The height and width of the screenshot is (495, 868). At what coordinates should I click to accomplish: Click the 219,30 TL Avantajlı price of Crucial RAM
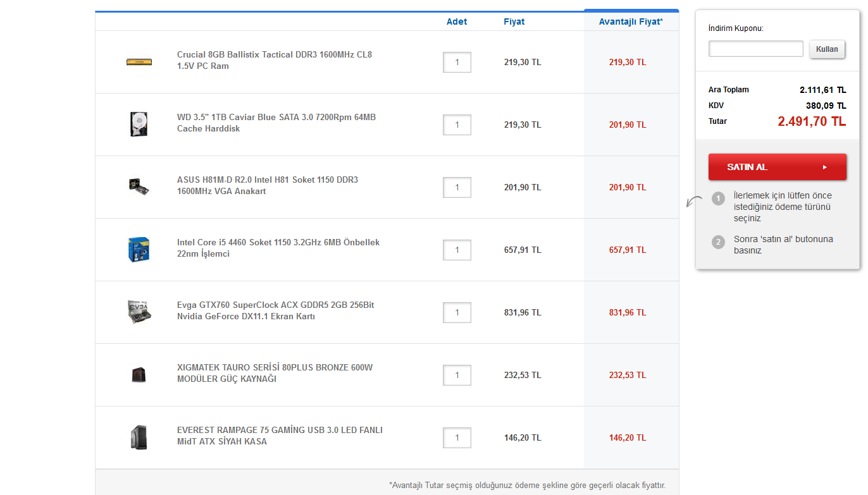tap(628, 62)
